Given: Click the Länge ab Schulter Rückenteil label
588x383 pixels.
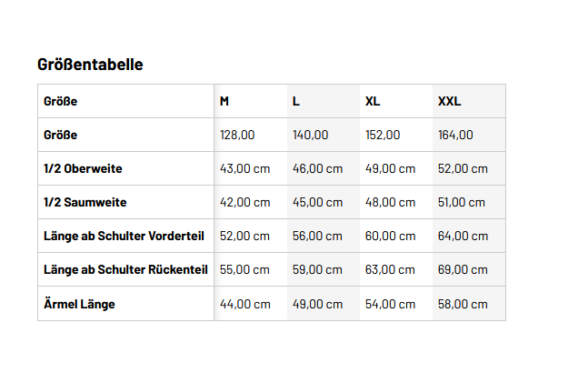Looking at the screenshot, I should [125, 269].
